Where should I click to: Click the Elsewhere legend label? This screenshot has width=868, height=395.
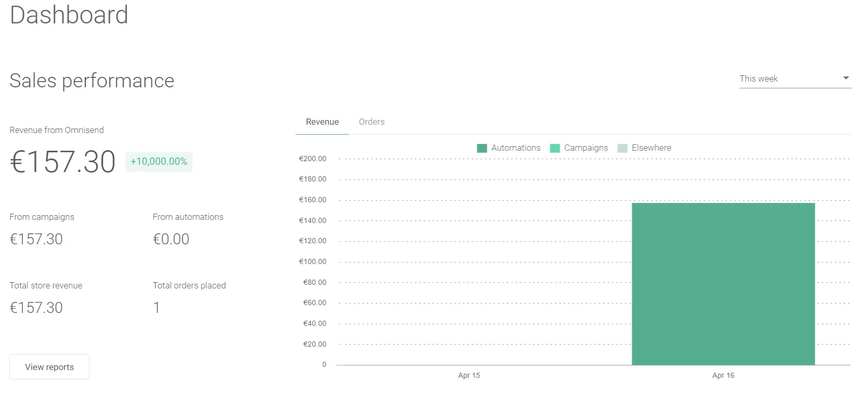click(x=651, y=148)
